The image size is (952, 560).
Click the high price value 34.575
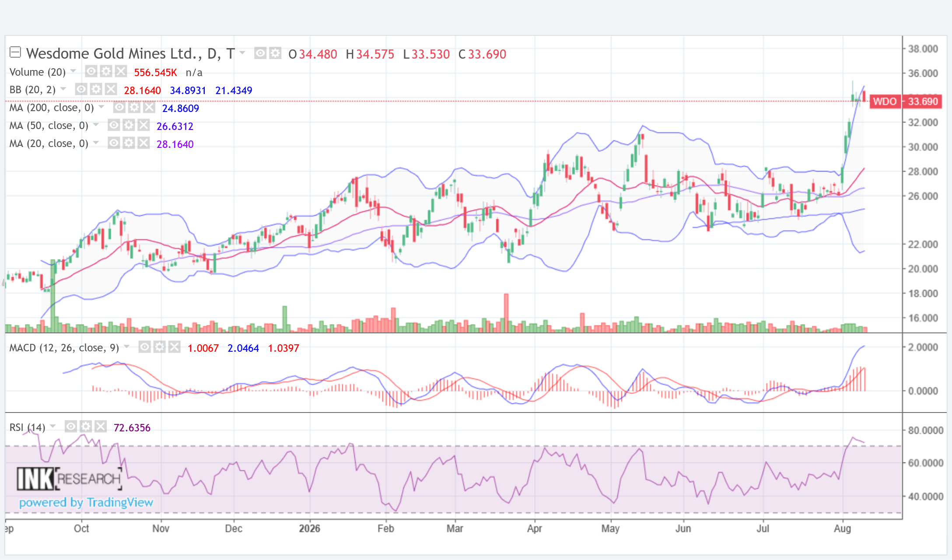(375, 54)
